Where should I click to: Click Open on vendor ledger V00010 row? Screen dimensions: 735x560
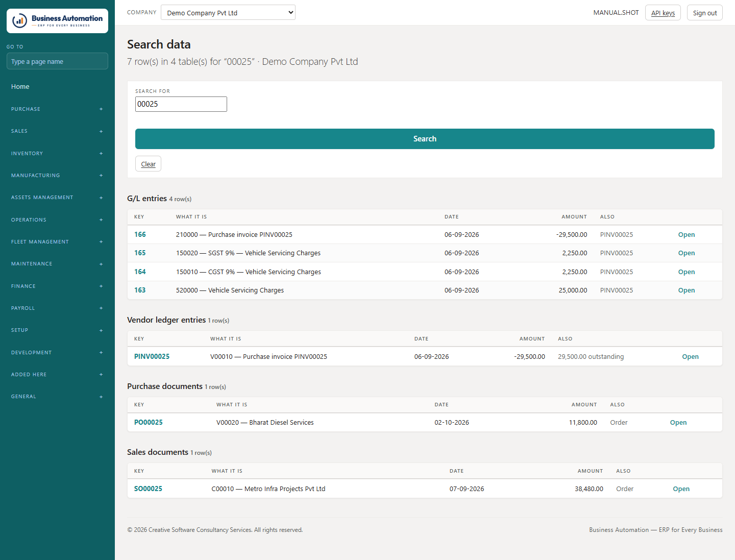click(x=691, y=357)
